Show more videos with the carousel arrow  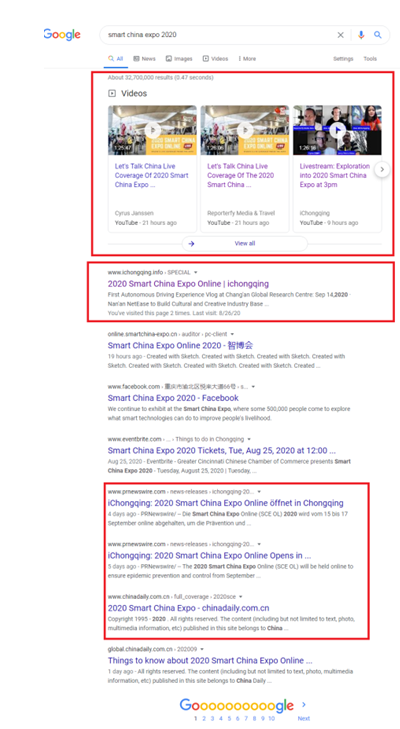point(382,169)
